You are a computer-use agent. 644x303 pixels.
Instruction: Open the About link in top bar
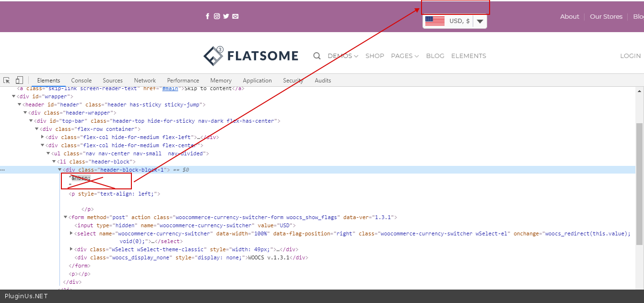coord(569,17)
